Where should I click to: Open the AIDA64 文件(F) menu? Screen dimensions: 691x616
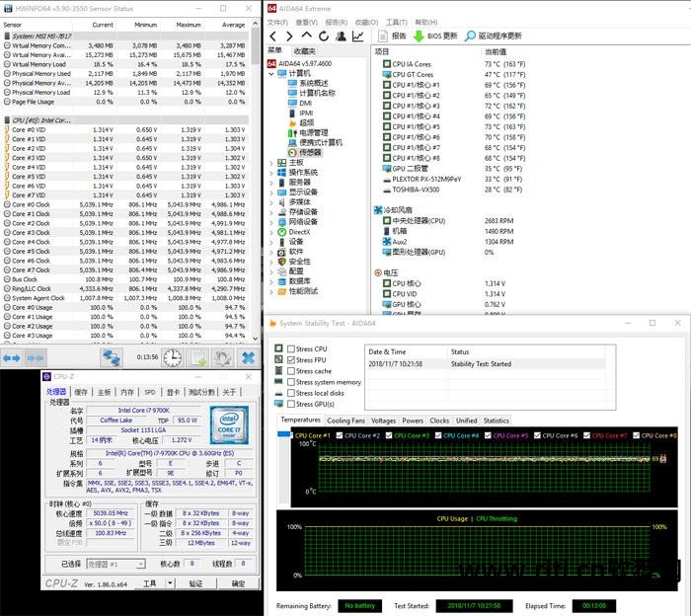point(277,22)
